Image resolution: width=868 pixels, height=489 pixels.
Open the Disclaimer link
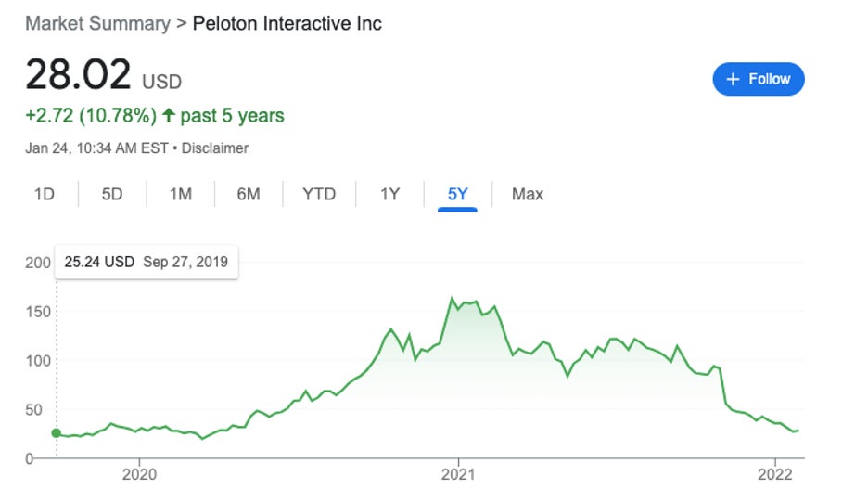(x=215, y=148)
